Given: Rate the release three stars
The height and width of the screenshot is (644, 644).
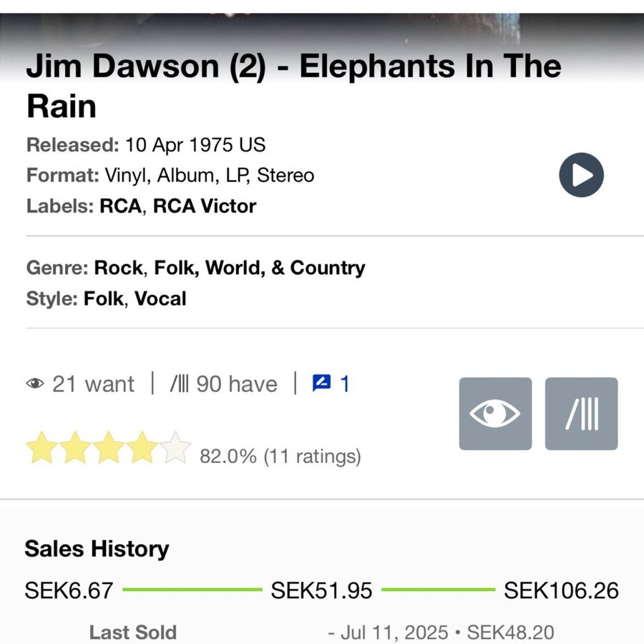Looking at the screenshot, I should tap(109, 448).
